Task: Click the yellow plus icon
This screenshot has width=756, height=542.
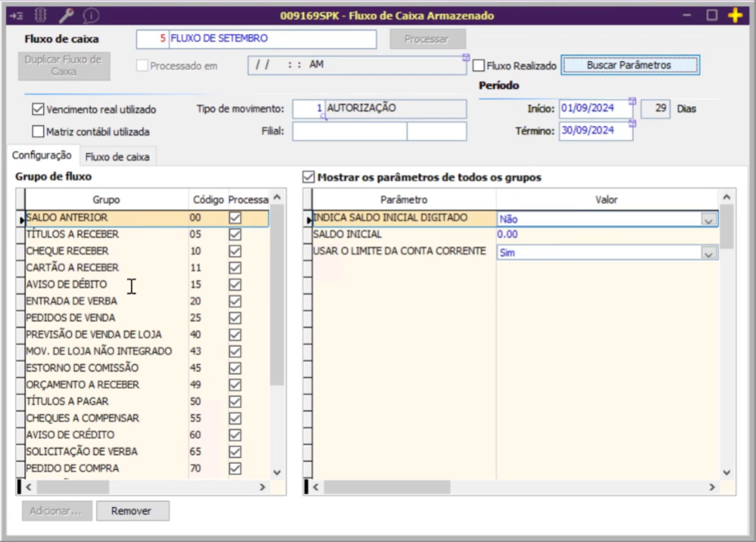Action: 735,15
